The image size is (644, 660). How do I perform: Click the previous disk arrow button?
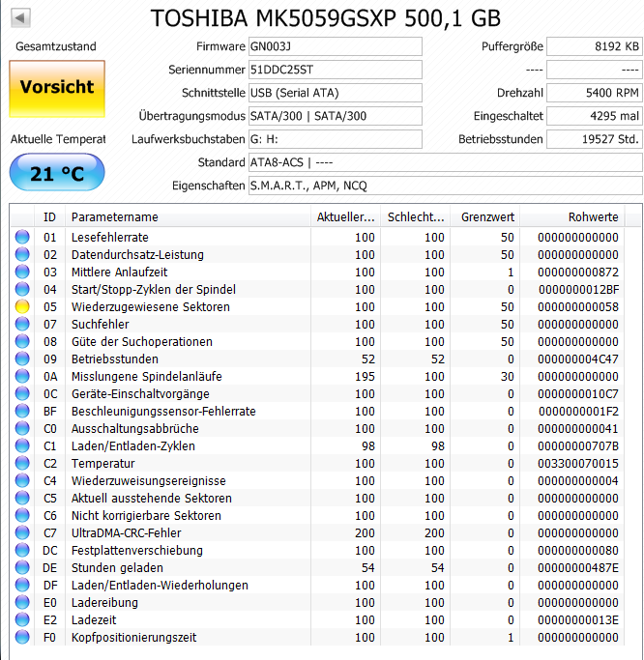click(20, 18)
